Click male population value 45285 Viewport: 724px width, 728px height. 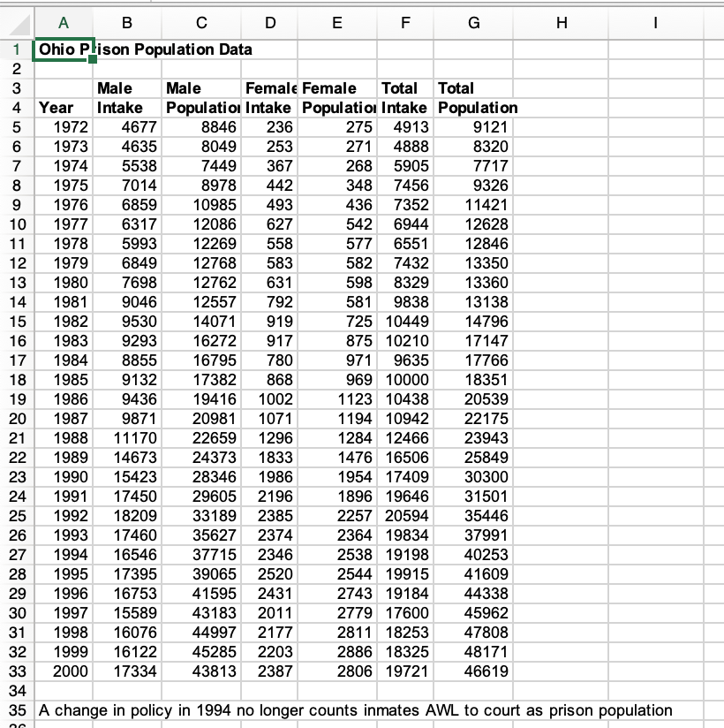tap(201, 652)
